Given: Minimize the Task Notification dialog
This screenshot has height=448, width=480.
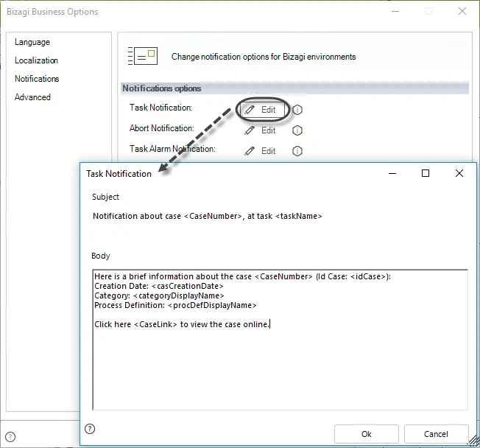Looking at the screenshot, I should tap(392, 173).
